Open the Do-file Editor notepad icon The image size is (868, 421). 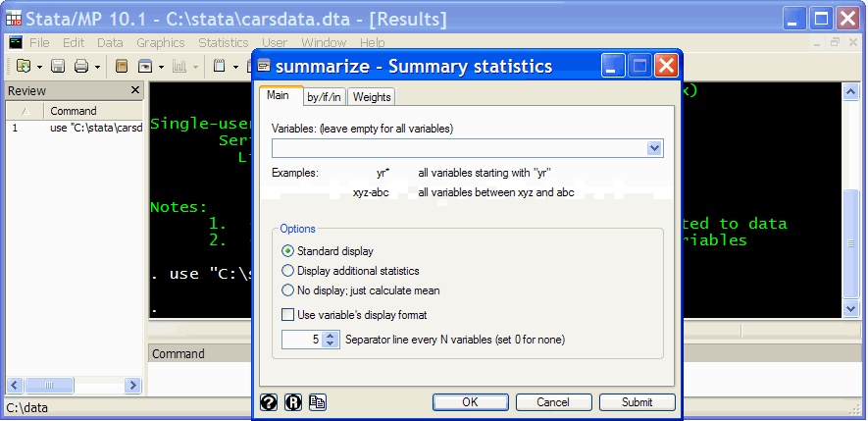pos(220,67)
